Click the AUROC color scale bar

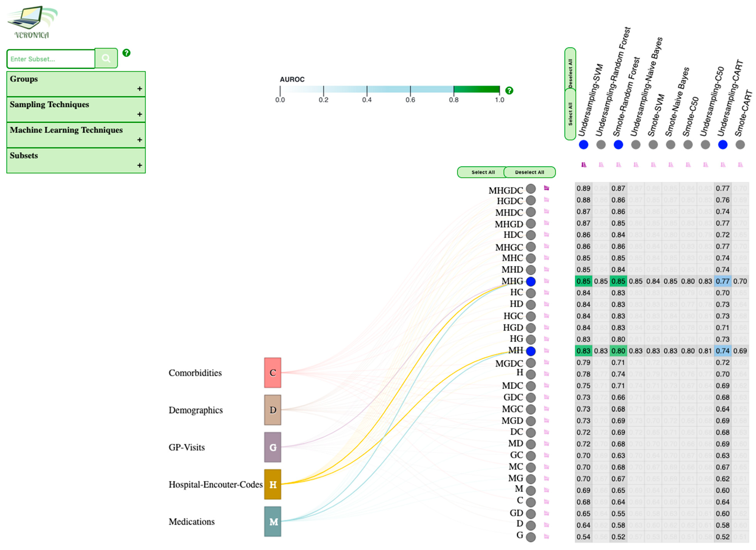point(389,89)
